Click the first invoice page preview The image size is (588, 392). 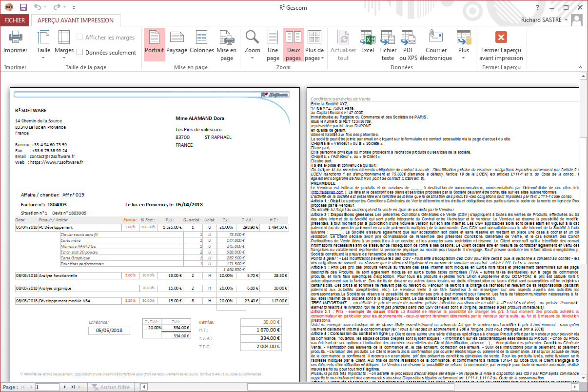click(x=155, y=235)
